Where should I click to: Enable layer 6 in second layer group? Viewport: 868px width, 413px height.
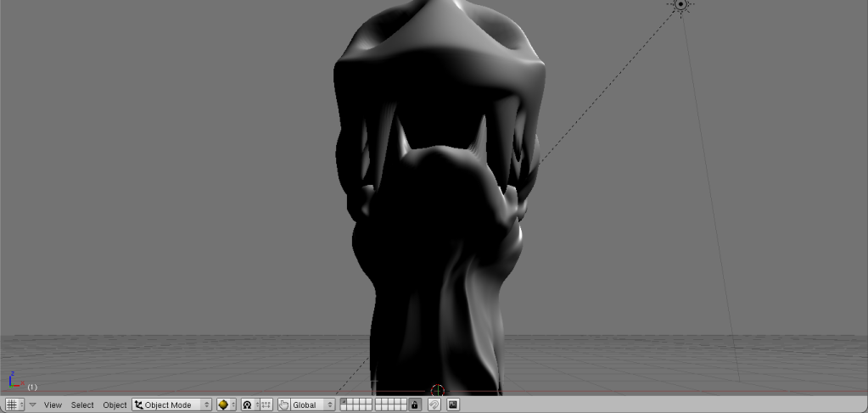[x=378, y=402]
